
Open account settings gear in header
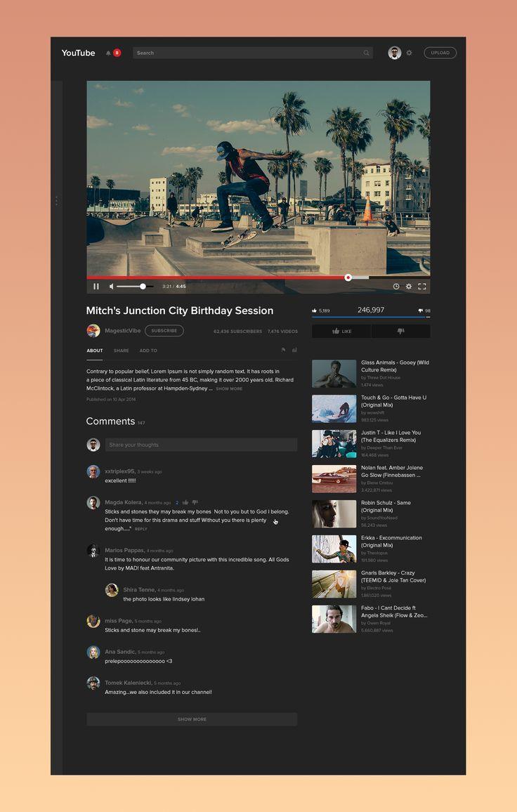[410, 53]
